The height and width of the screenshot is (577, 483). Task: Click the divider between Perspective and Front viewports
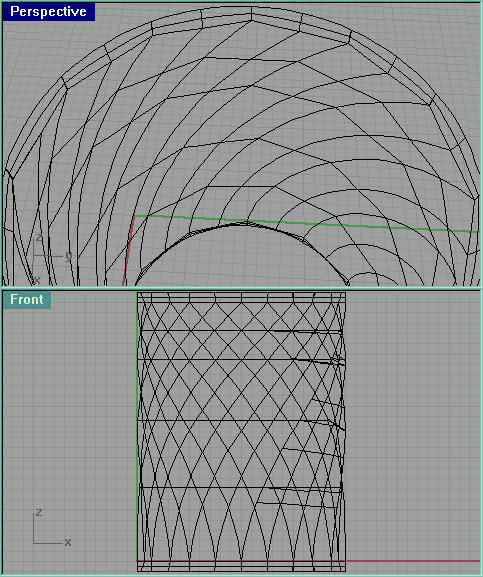241,288
